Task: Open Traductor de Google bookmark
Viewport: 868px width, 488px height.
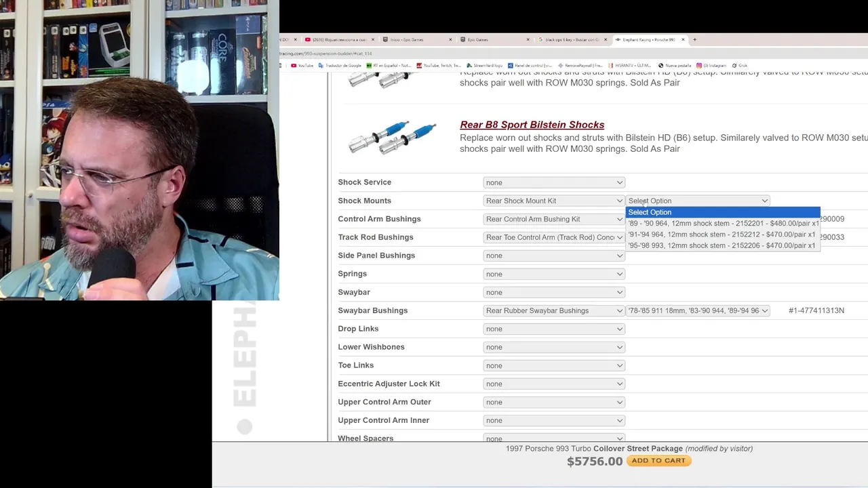Action: pyautogui.click(x=340, y=66)
